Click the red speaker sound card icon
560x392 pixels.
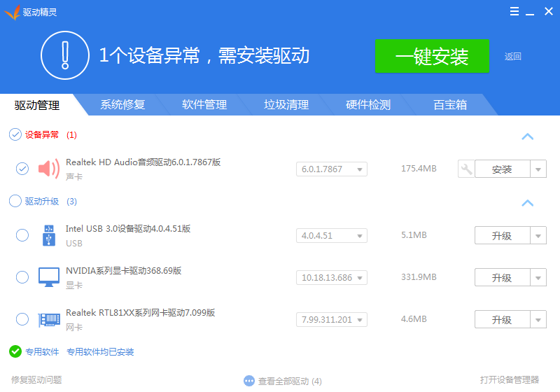49,169
